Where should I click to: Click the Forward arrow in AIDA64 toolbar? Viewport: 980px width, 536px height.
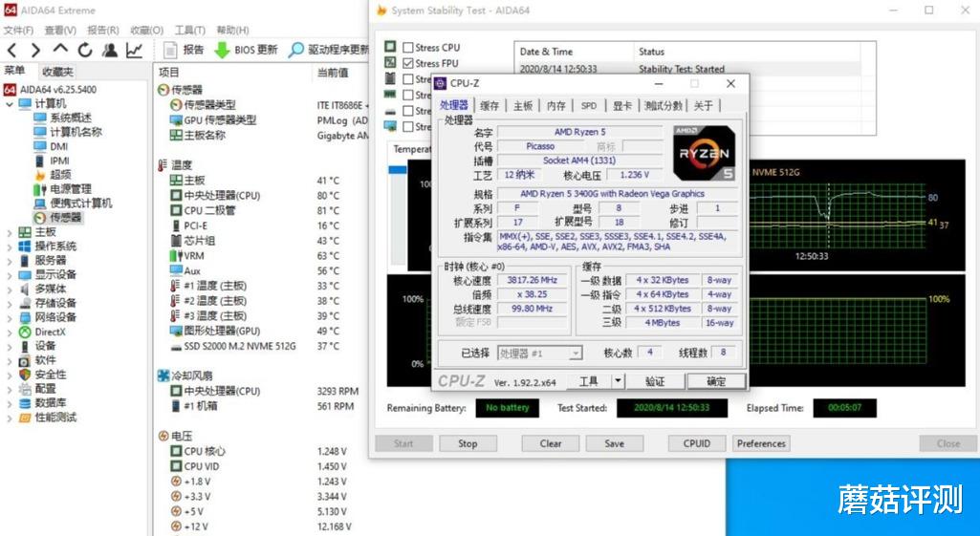pos(35,51)
